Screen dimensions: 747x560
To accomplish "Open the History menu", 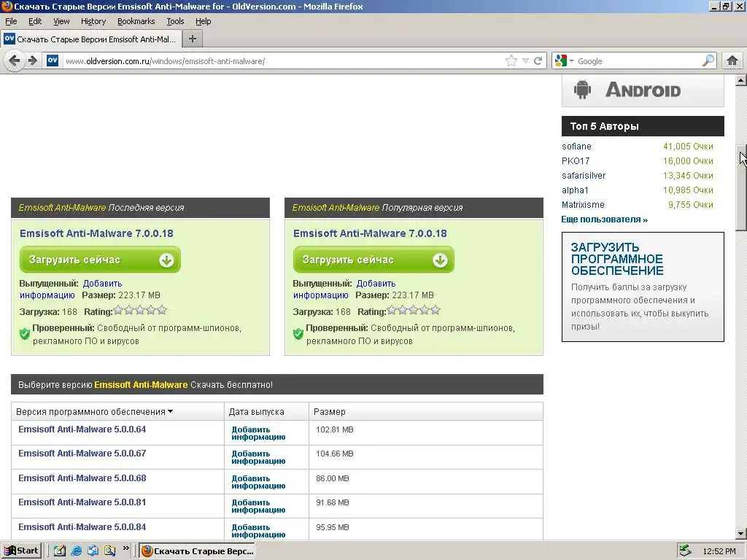I will click(93, 21).
